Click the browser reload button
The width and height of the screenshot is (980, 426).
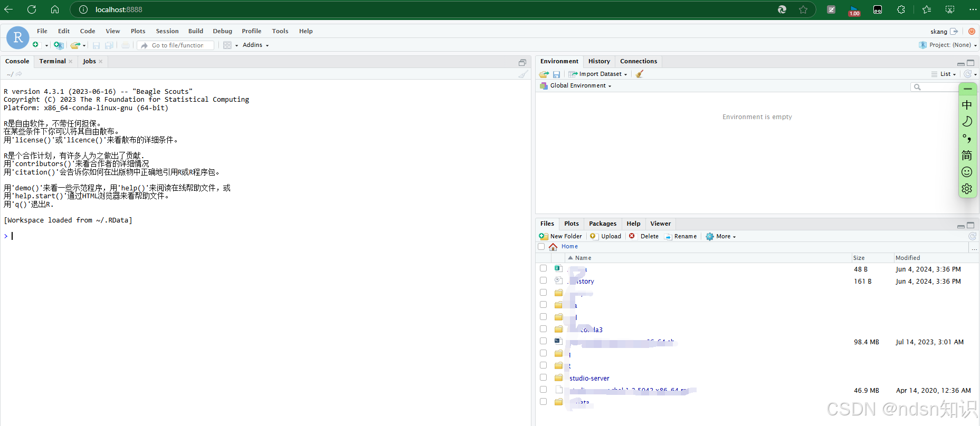coord(32,9)
